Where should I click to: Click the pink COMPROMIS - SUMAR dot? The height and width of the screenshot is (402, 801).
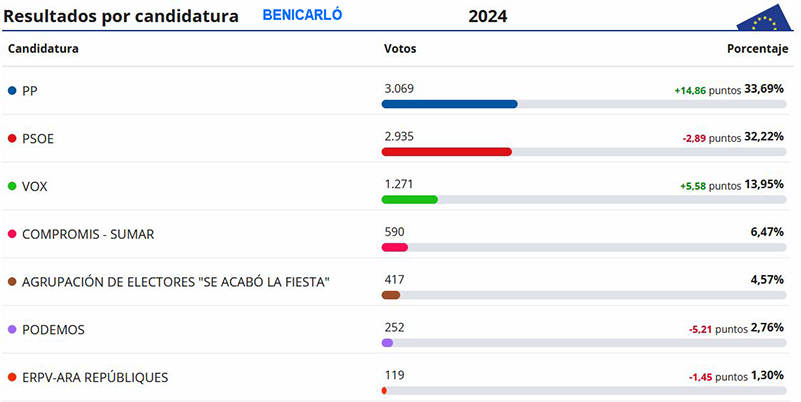pyautogui.click(x=12, y=234)
